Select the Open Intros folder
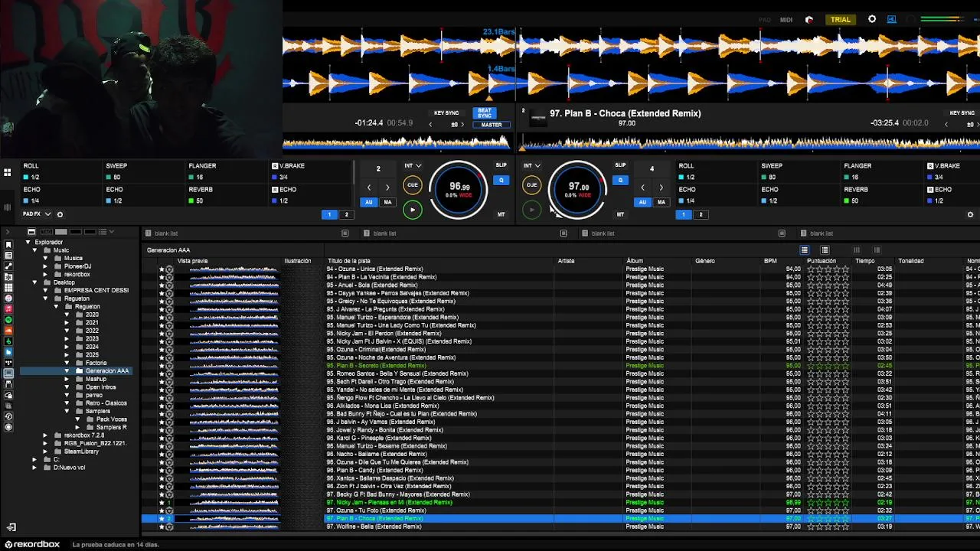This screenshot has height=551, width=980. pyautogui.click(x=100, y=387)
